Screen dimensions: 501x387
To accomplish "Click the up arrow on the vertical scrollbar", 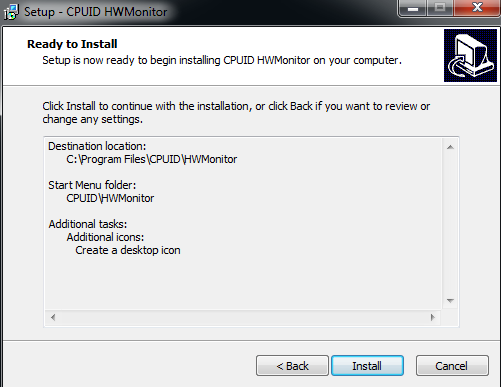I will pyautogui.click(x=450, y=147).
